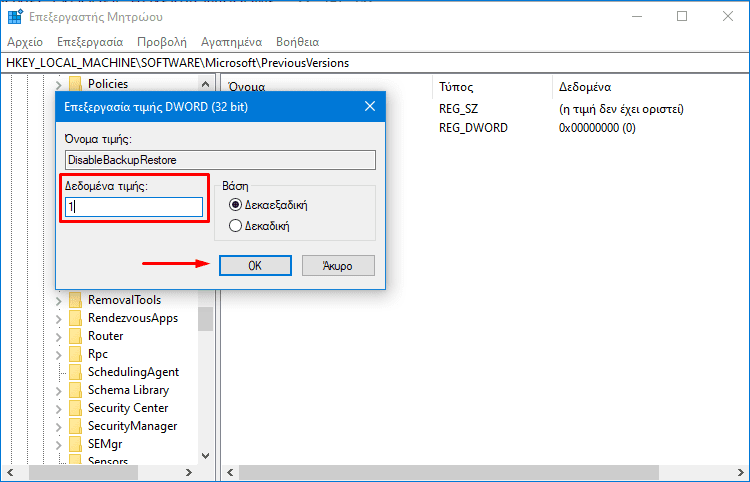
Task: Click the Registry Editor app icon in title bar
Action: click(15, 17)
